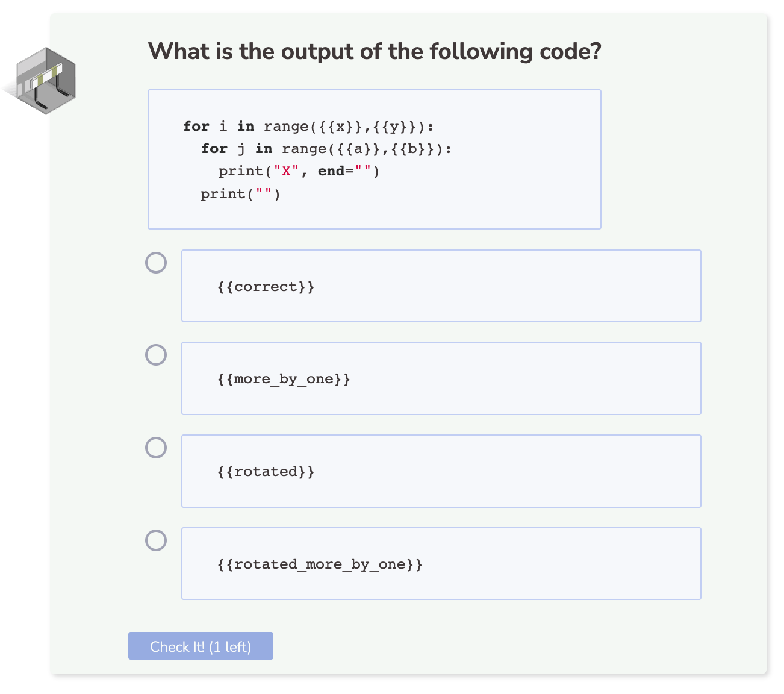The height and width of the screenshot is (694, 784).
Task: Click the outer "for i in range" code line
Action: pos(308,127)
